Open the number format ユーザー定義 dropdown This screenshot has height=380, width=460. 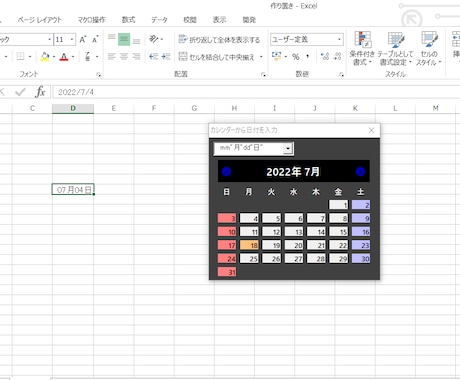(339, 39)
